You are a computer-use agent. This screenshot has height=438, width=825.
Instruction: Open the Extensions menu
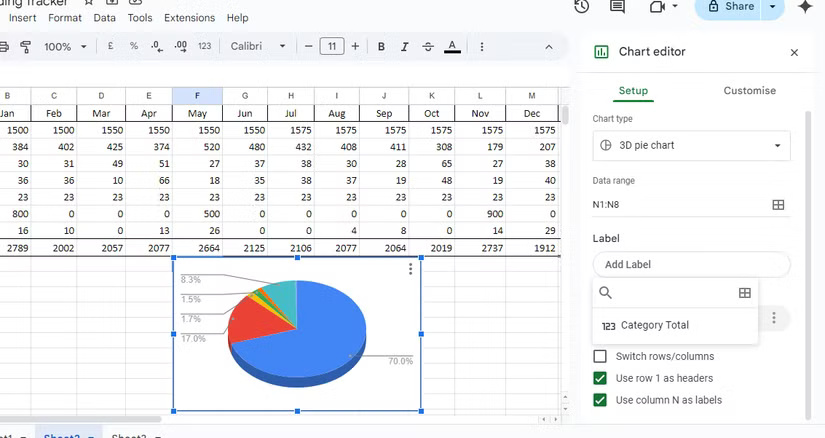[189, 18]
